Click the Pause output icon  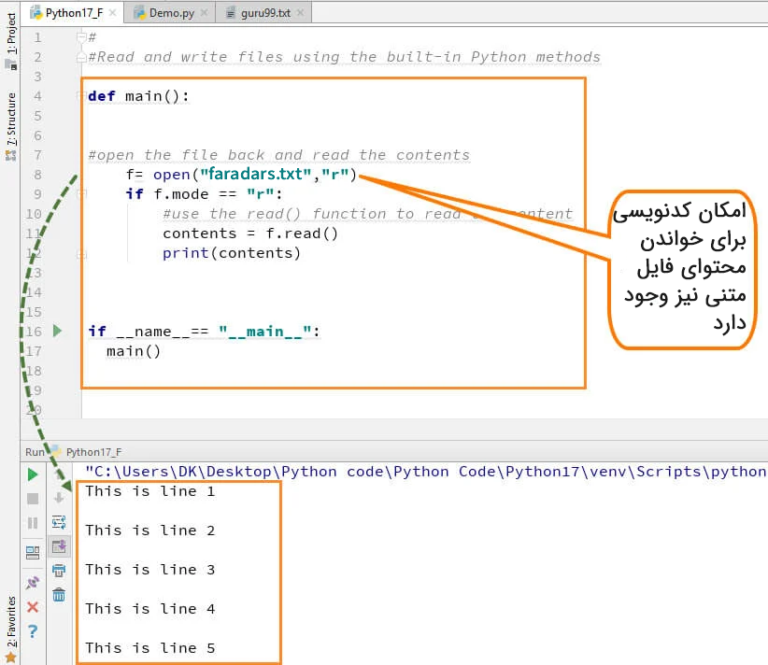pyautogui.click(x=32, y=522)
